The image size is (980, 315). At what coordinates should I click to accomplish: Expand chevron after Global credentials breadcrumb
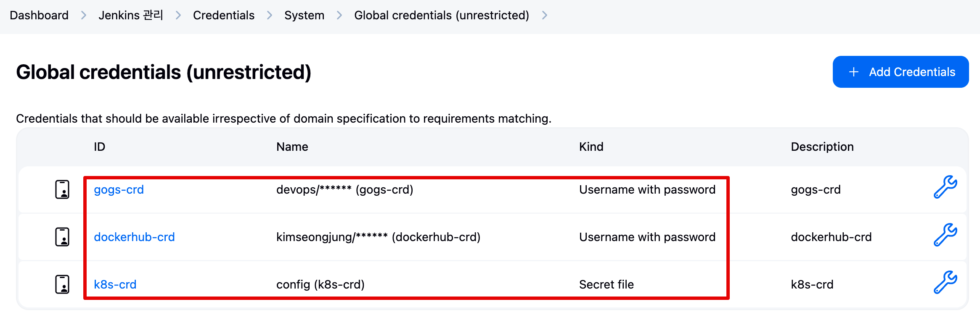pyautogui.click(x=545, y=16)
